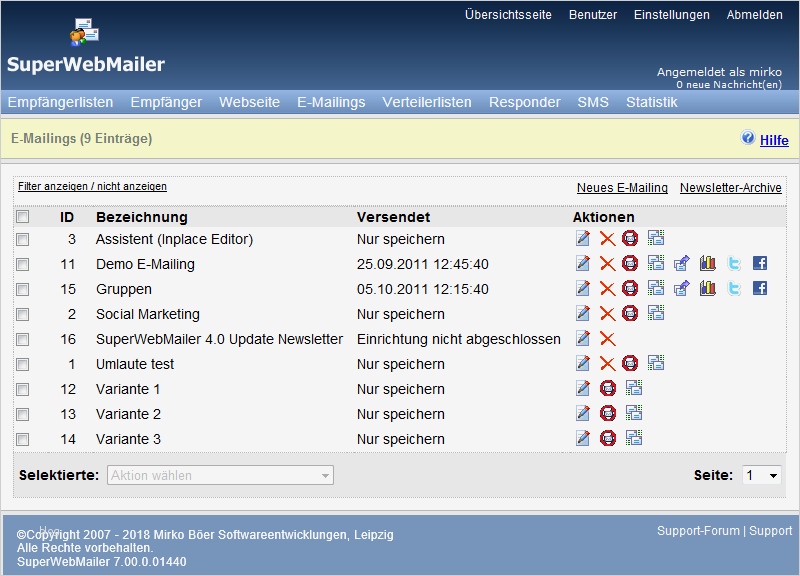Open Einstellungen in top bar
The image size is (800, 576).
point(671,15)
